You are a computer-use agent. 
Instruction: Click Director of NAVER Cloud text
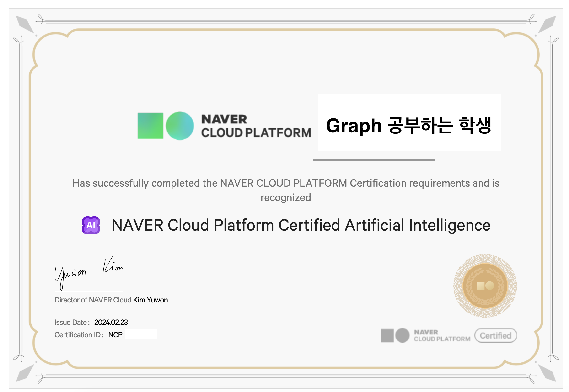click(x=93, y=300)
